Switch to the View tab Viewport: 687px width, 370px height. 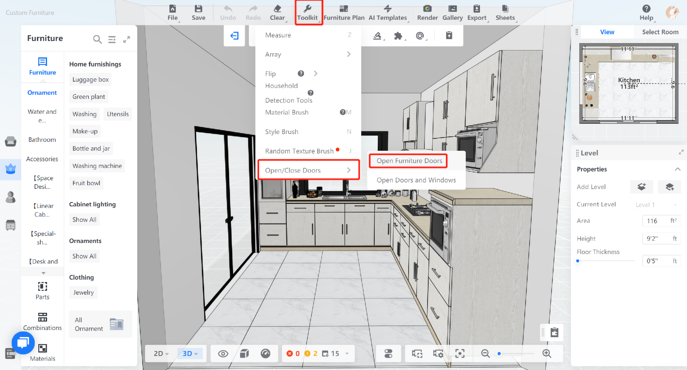coord(607,32)
